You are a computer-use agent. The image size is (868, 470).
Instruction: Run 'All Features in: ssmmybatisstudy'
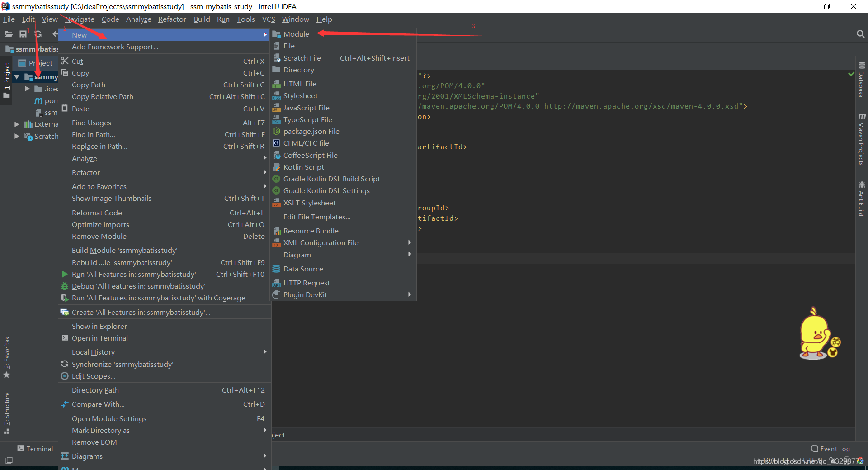pyautogui.click(x=165, y=275)
